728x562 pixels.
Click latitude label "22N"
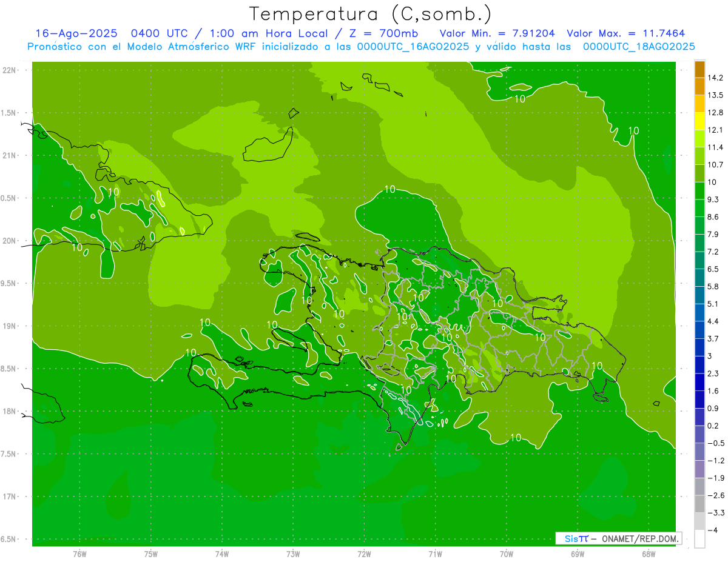point(10,70)
